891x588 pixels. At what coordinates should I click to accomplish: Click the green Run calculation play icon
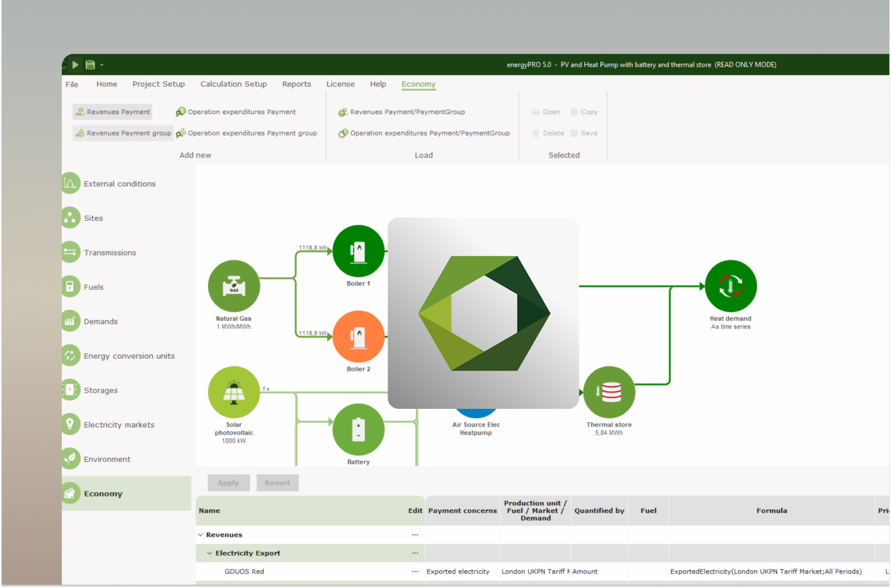(x=75, y=65)
